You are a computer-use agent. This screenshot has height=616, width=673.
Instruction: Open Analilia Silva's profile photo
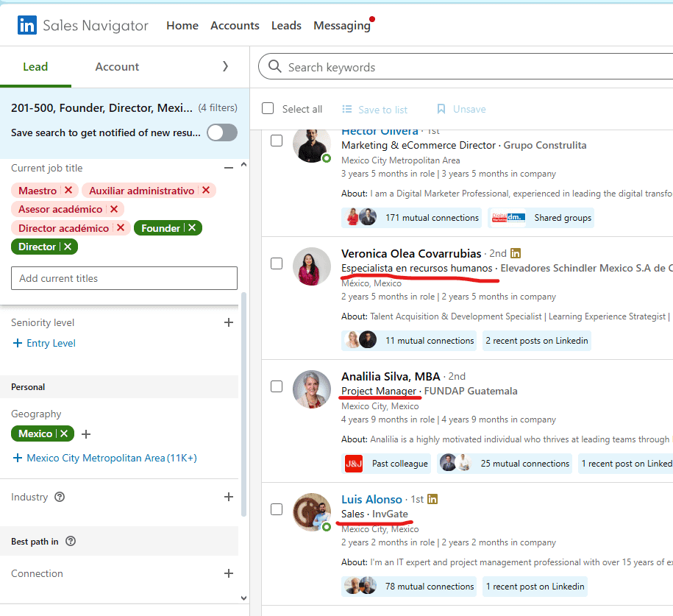(x=312, y=389)
